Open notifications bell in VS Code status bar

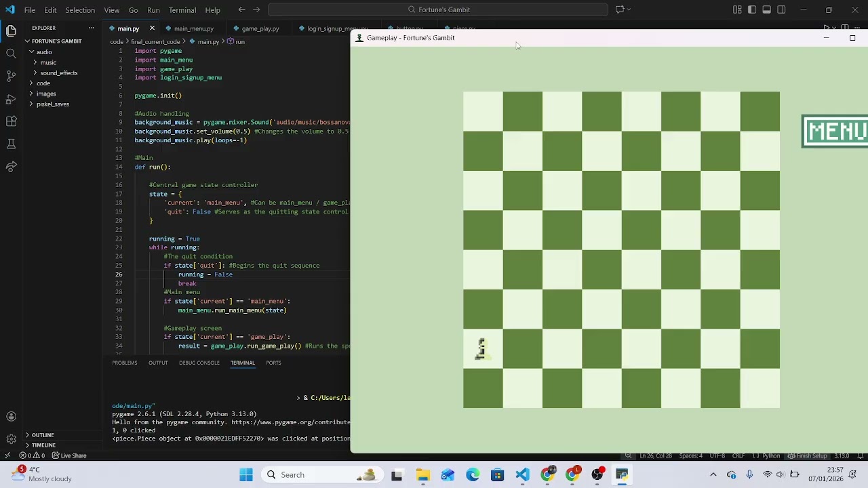859,455
